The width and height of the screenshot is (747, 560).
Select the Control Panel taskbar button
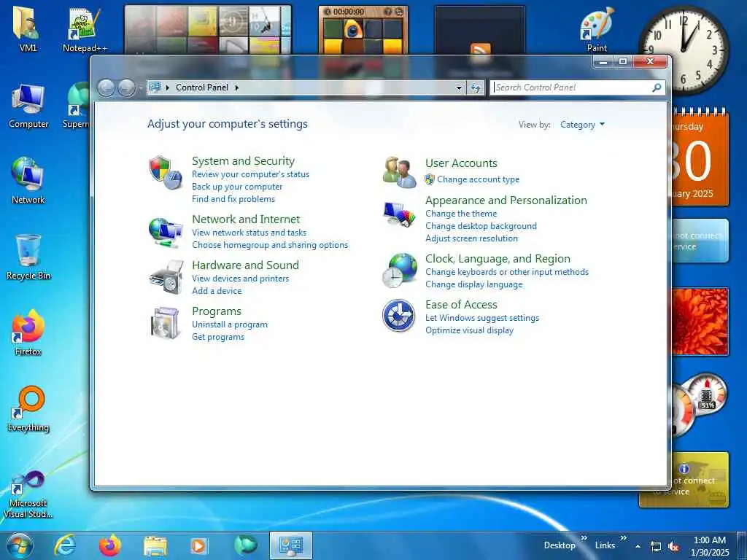(290, 545)
